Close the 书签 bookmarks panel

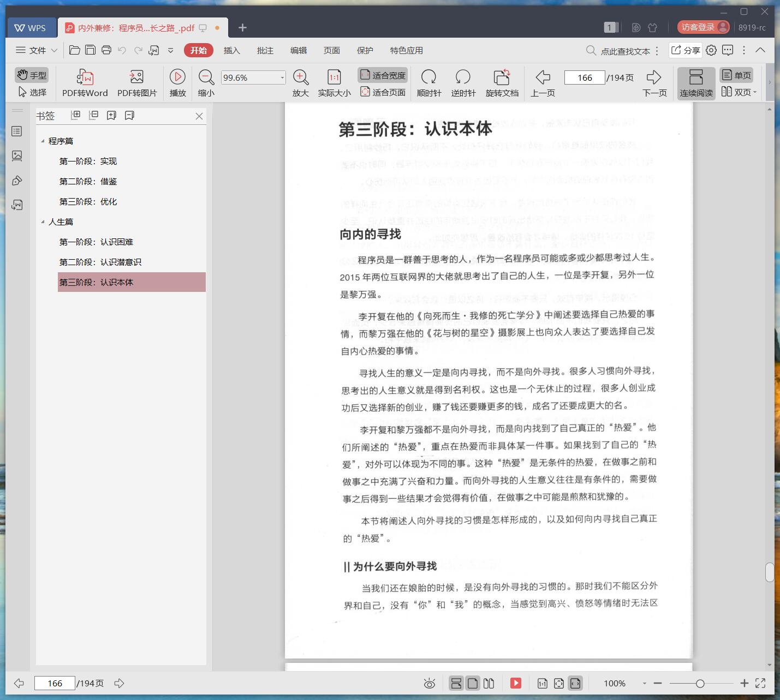tap(199, 116)
